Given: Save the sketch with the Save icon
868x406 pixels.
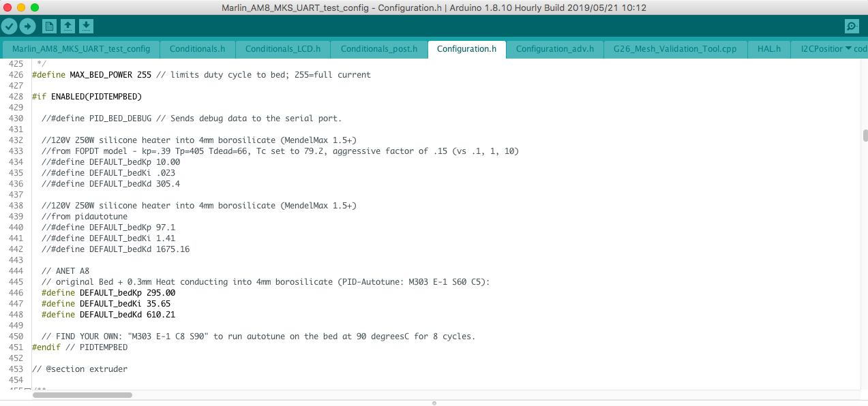Looking at the screenshot, I should point(86,26).
